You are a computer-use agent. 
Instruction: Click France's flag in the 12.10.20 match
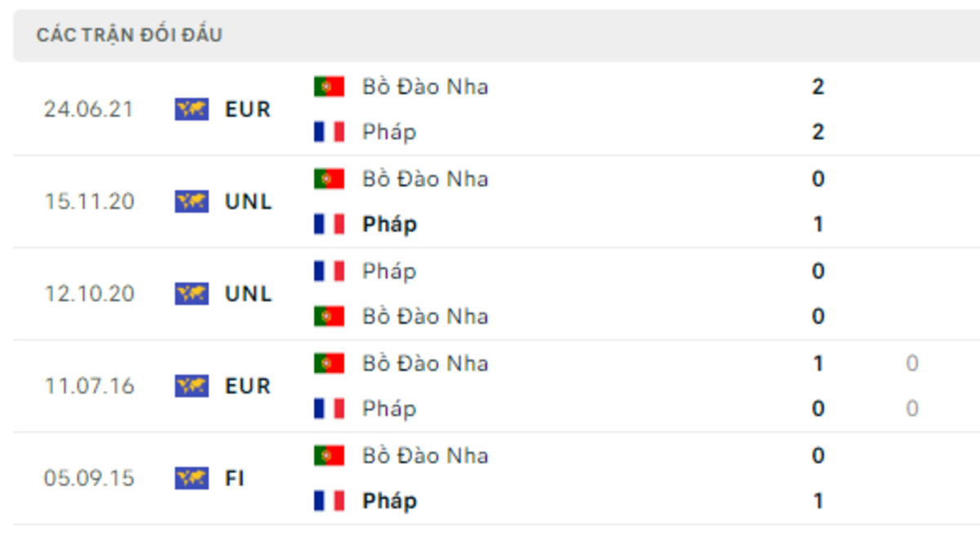329,271
